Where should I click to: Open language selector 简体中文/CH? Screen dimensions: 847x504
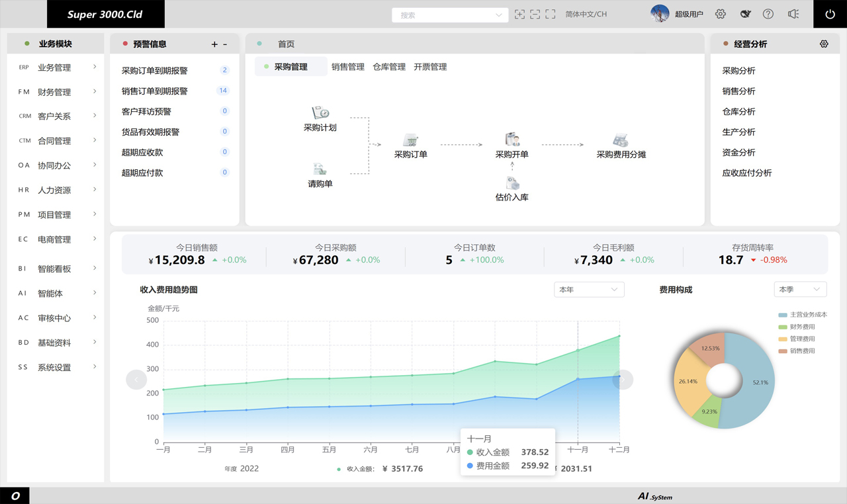pyautogui.click(x=586, y=14)
